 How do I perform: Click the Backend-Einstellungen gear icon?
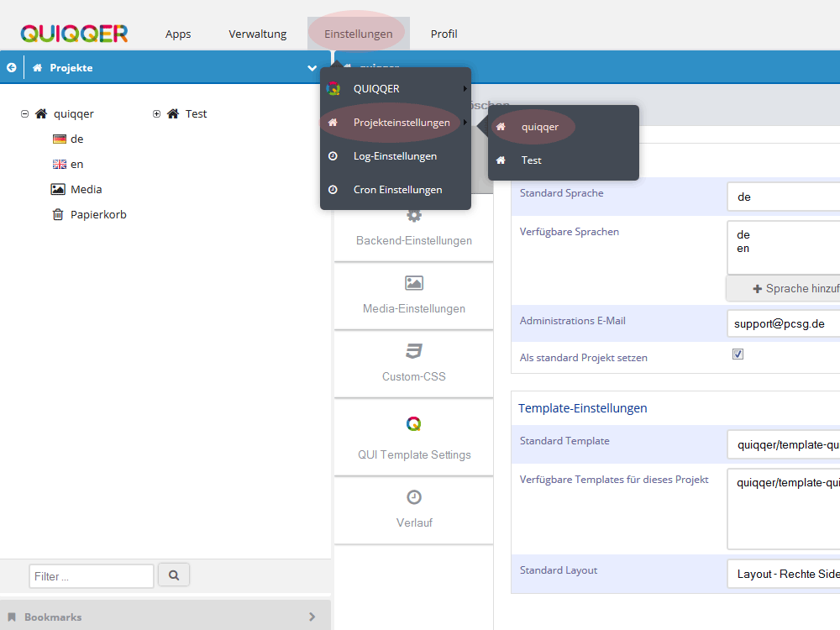[414, 215]
